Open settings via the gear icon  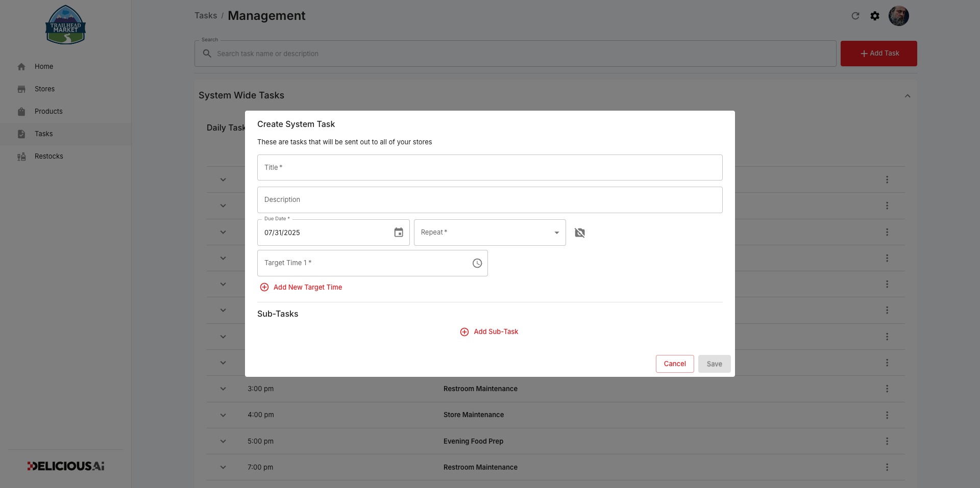click(x=875, y=16)
